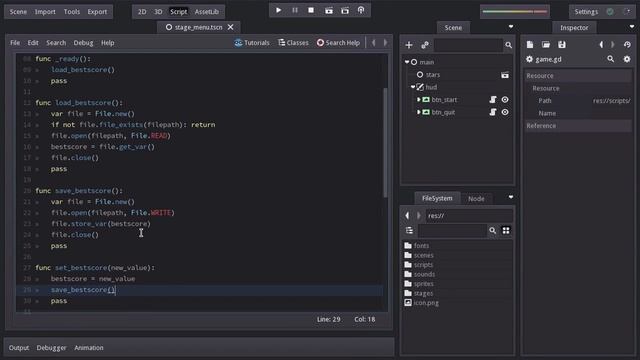This screenshot has width=640, height=360.
Task: Open the Classes reference
Action: click(x=293, y=42)
